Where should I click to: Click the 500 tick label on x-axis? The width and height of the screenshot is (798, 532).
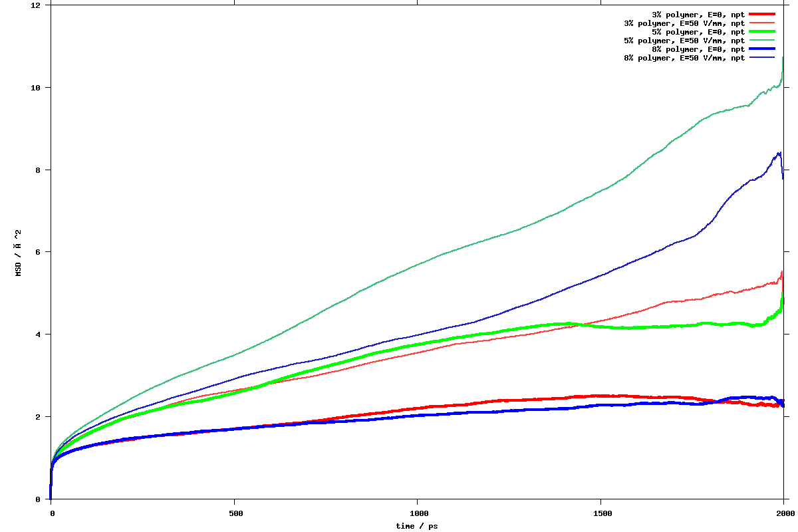[234, 513]
